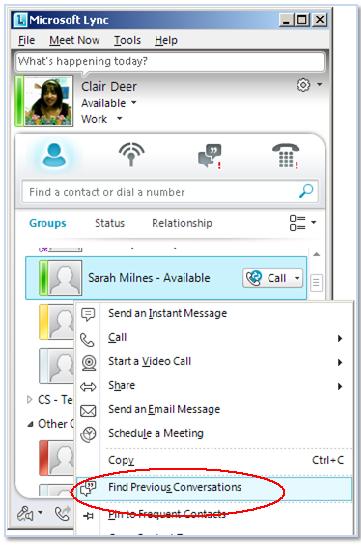
Task: Close the Microsoft Lync window
Action: pyautogui.click(x=319, y=20)
